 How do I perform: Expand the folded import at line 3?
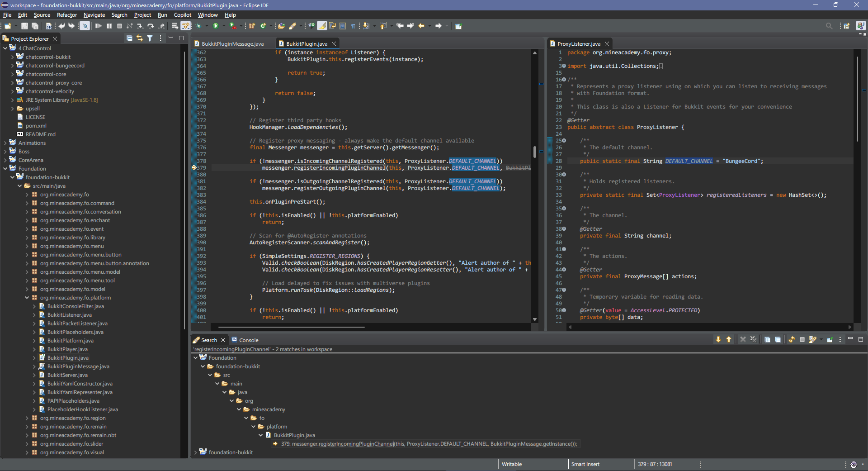(564, 66)
